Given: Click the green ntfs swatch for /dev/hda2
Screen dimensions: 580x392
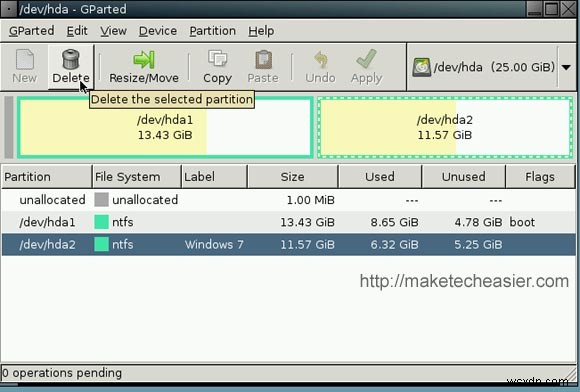Looking at the screenshot, I should pyautogui.click(x=101, y=244).
